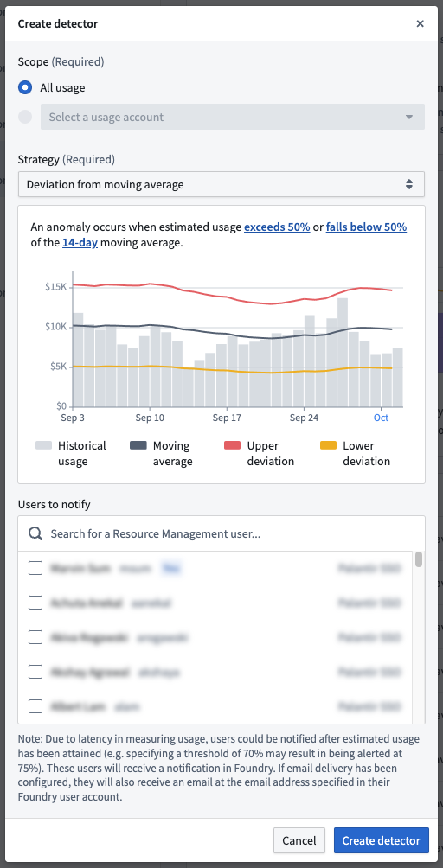Click the Sep 24 axis label
Image resolution: width=443 pixels, height=868 pixels.
click(304, 418)
